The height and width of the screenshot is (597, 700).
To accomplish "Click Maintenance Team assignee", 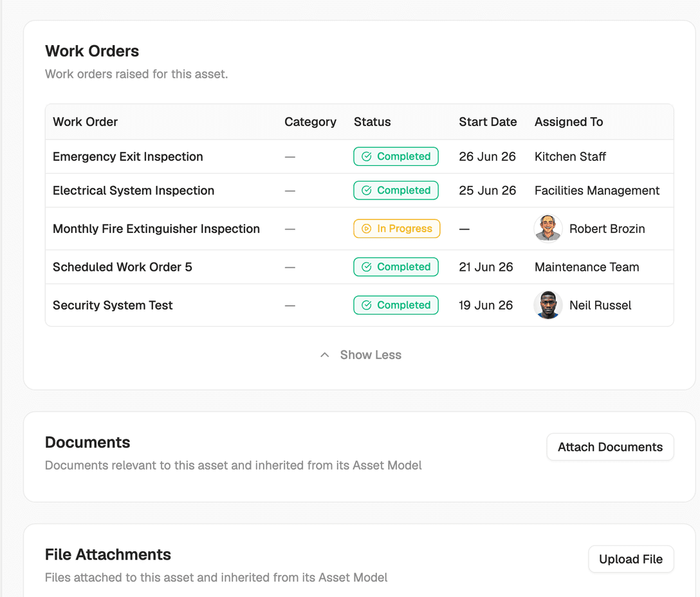I will (x=587, y=267).
